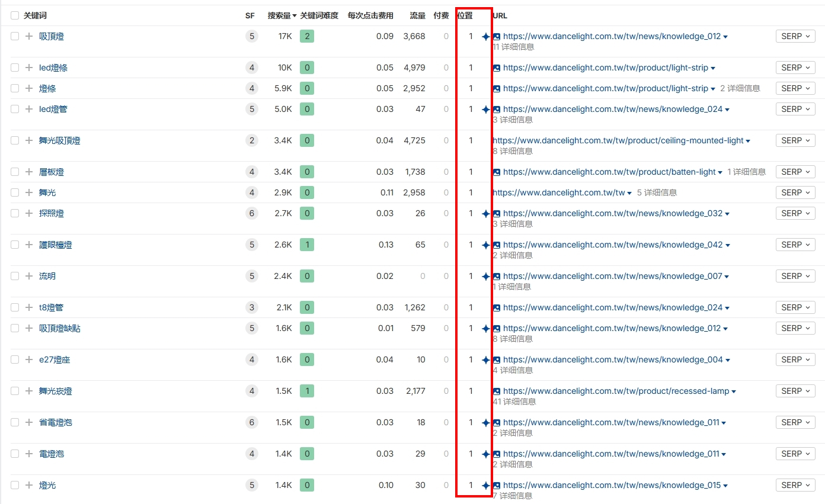Sort by the 搜索量 column header

pyautogui.click(x=282, y=16)
